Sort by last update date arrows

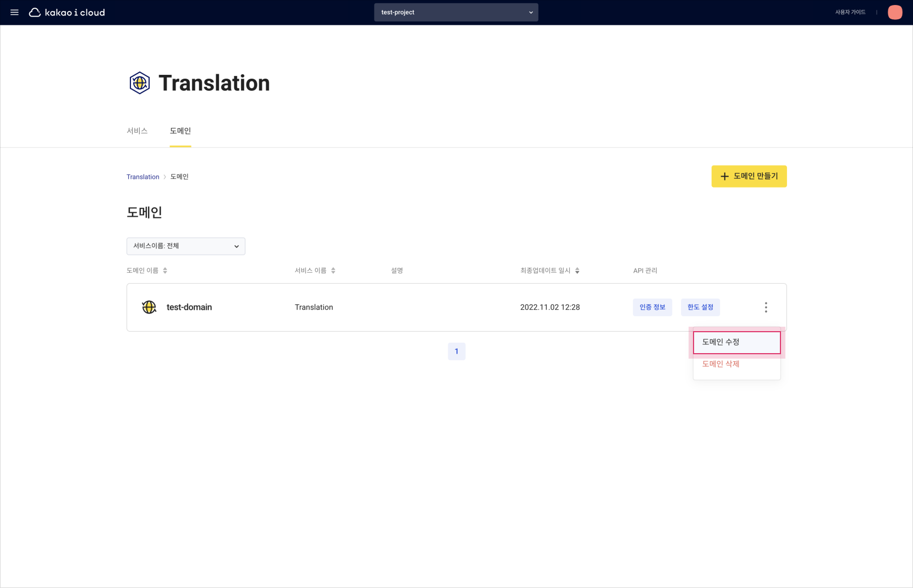[577, 271]
